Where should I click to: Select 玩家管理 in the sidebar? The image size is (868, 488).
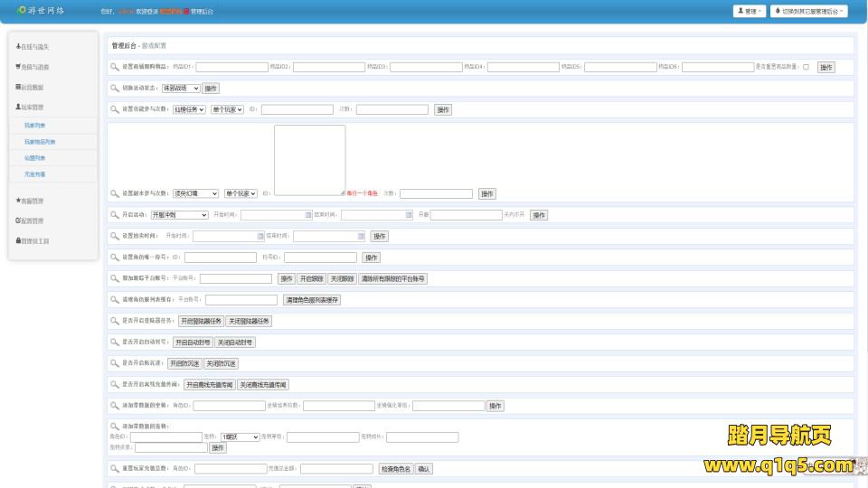coord(32,108)
